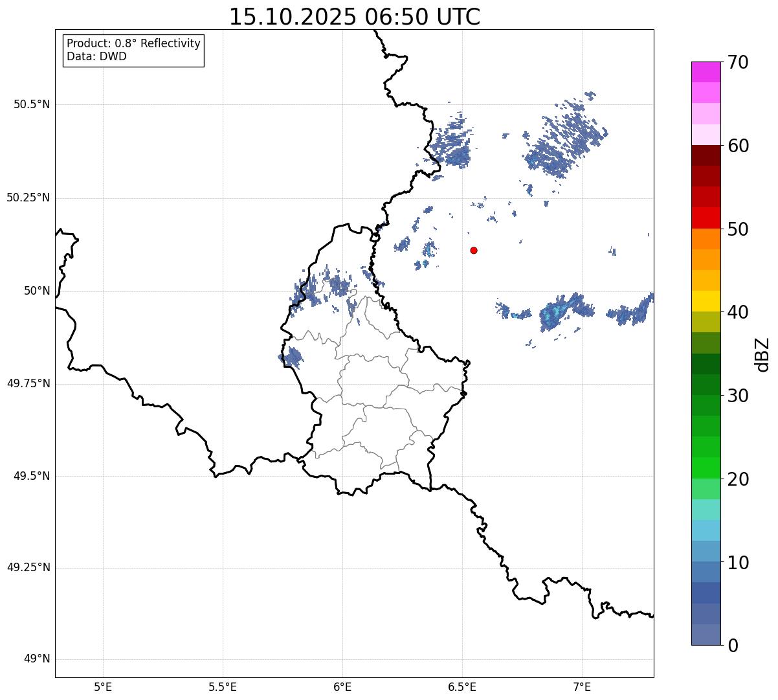Image resolution: width=778 pixels, height=700 pixels.
Task: Click the 49.25°N latitude label
Action: (28, 567)
